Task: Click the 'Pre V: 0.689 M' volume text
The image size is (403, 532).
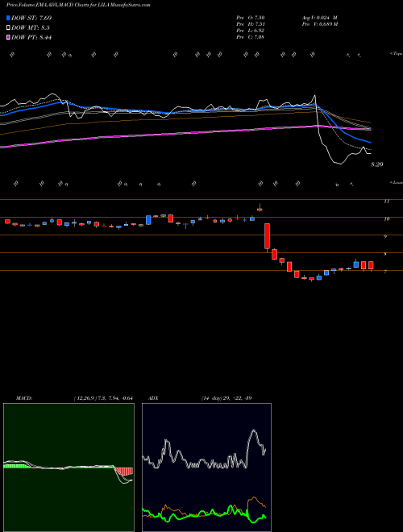Action: 319,24
